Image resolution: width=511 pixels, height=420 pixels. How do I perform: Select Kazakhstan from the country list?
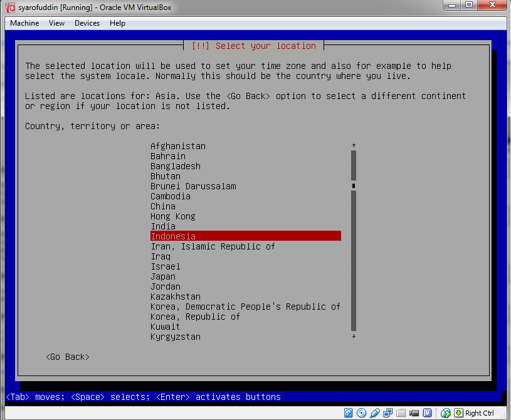click(176, 297)
